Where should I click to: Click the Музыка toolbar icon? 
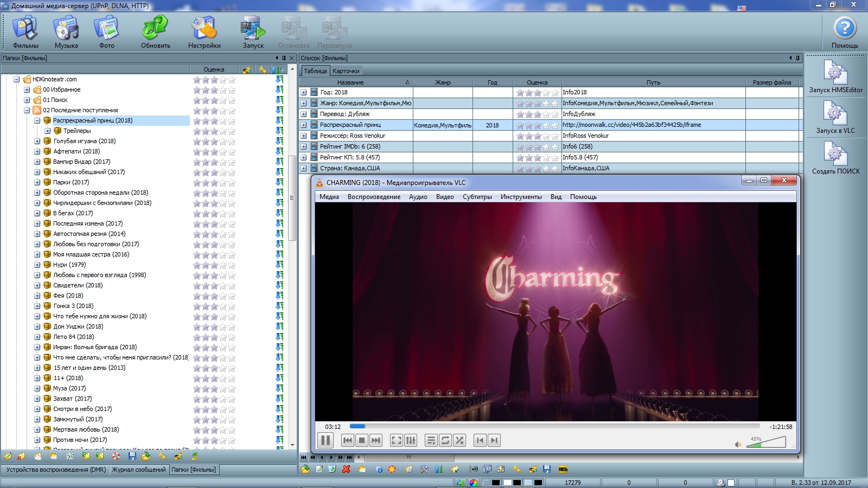pyautogui.click(x=66, y=33)
